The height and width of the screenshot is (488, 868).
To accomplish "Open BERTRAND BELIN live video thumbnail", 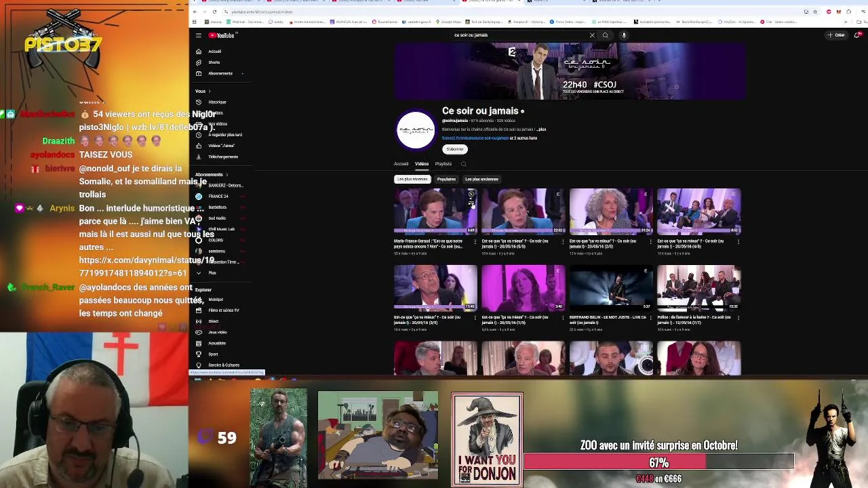I will [611, 287].
